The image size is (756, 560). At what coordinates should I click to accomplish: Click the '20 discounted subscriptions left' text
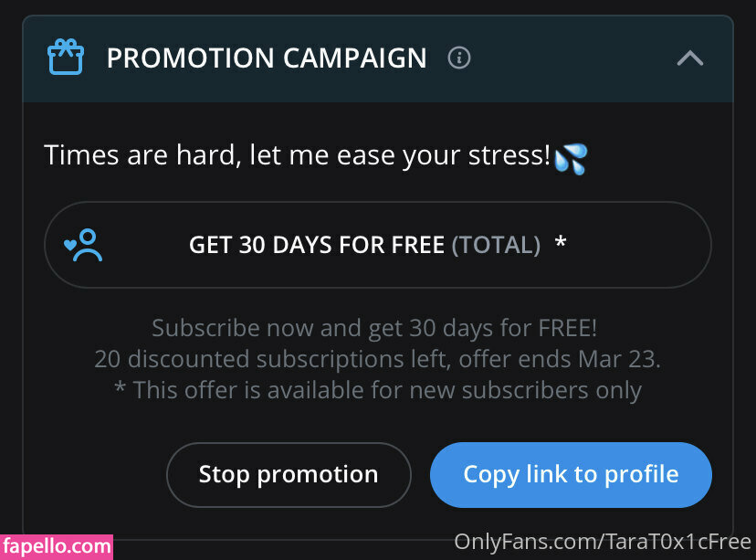(x=272, y=359)
